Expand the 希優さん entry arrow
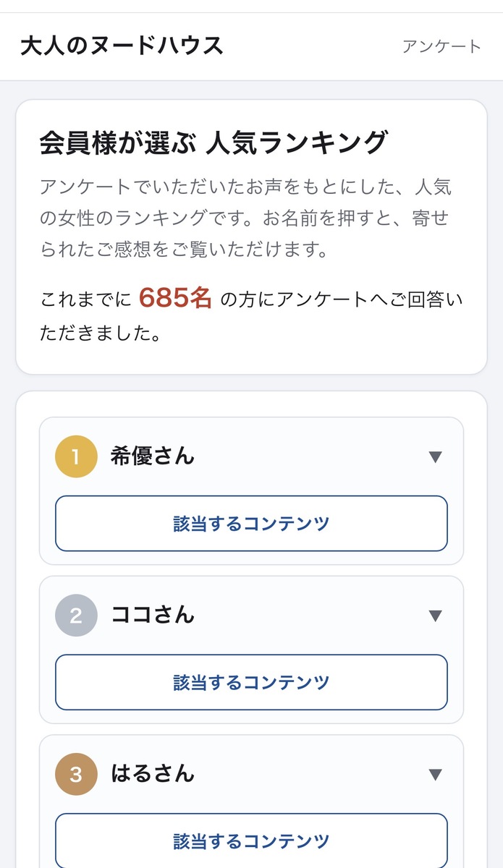 pyautogui.click(x=435, y=457)
